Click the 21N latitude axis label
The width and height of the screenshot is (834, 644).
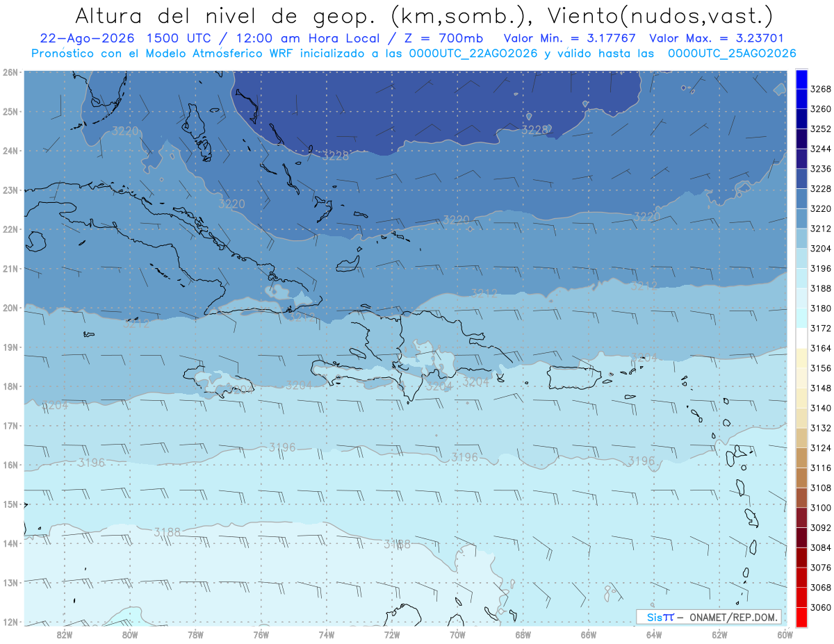click(11, 269)
